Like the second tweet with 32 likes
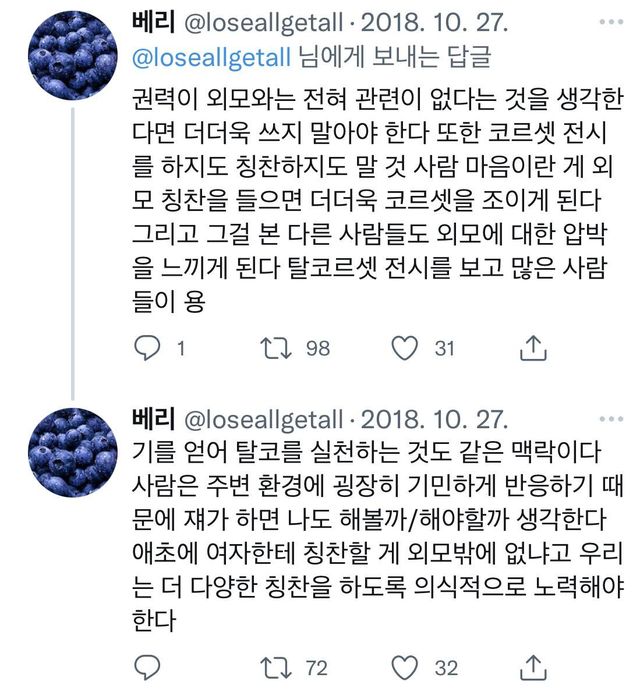Image resolution: width=640 pixels, height=694 pixels. (404, 667)
